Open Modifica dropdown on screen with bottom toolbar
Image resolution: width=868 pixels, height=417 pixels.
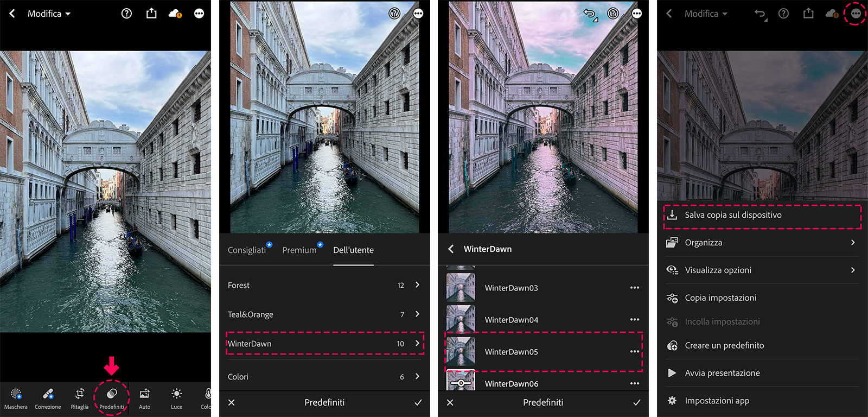[x=49, y=14]
